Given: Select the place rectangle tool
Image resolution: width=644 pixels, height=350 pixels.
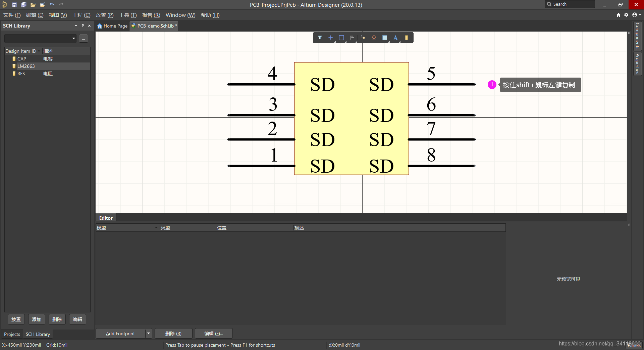Looking at the screenshot, I should click(x=385, y=38).
